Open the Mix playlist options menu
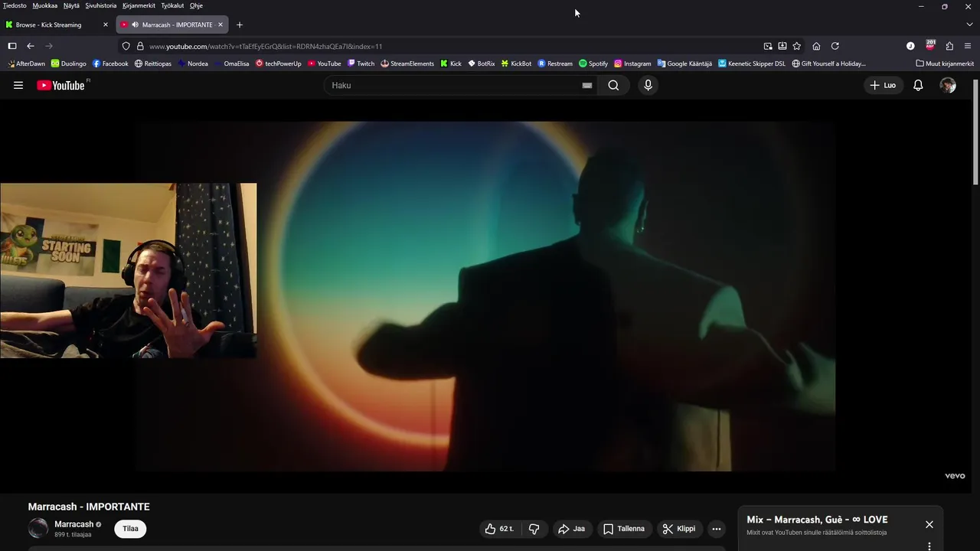 [929, 546]
